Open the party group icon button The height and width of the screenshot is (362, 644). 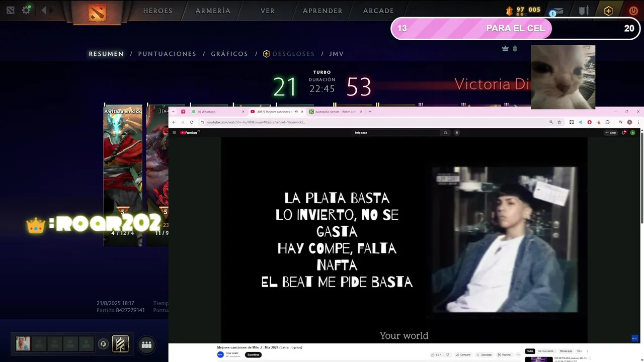[x=146, y=344]
